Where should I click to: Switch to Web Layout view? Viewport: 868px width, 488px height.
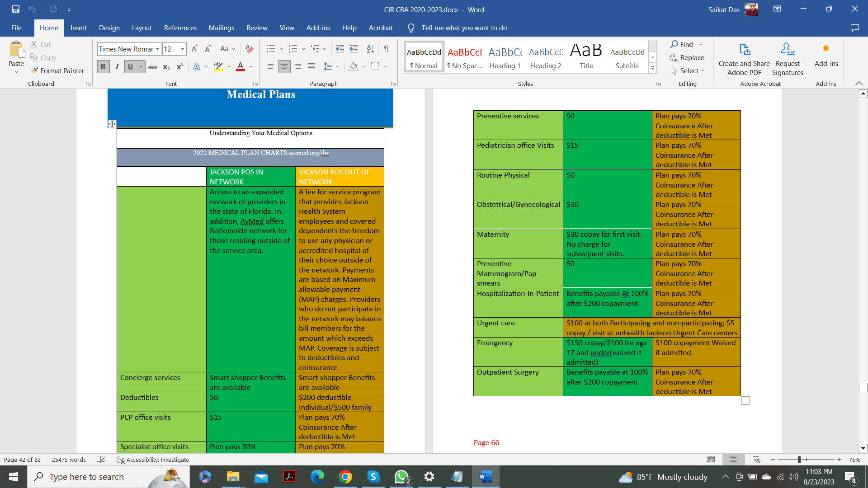[x=756, y=460]
